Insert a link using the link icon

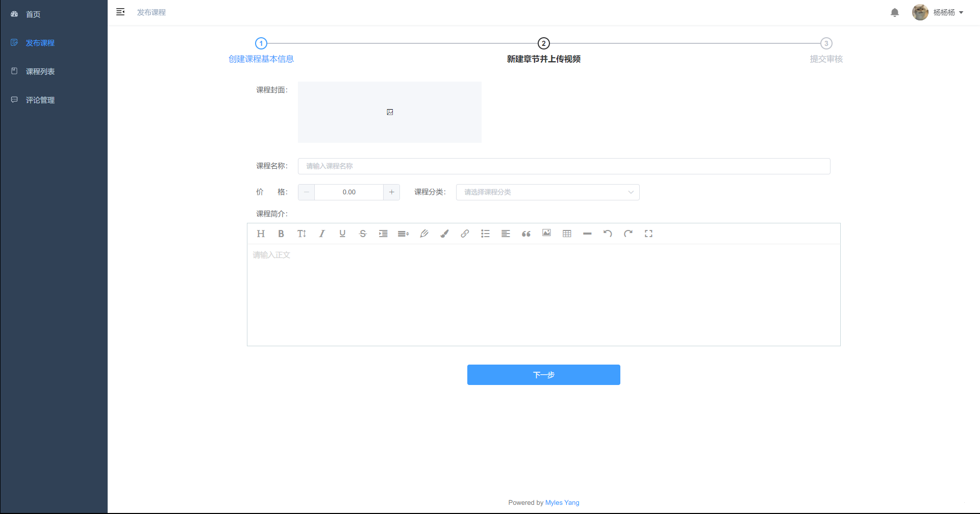465,234
